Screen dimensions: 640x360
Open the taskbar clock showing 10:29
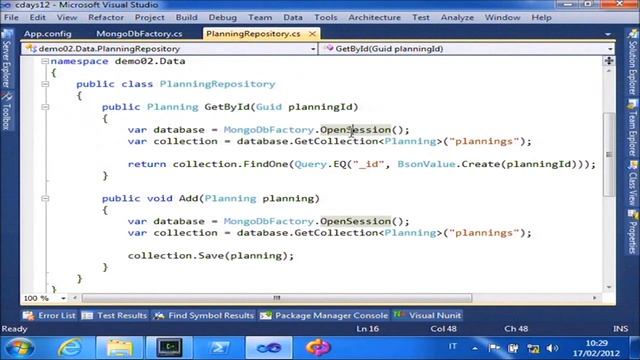tap(596, 348)
